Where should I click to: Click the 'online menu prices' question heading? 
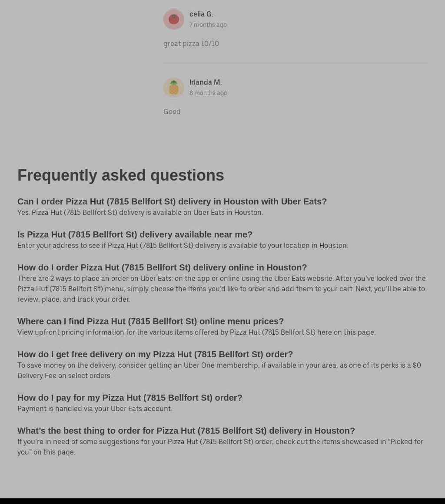point(150,321)
